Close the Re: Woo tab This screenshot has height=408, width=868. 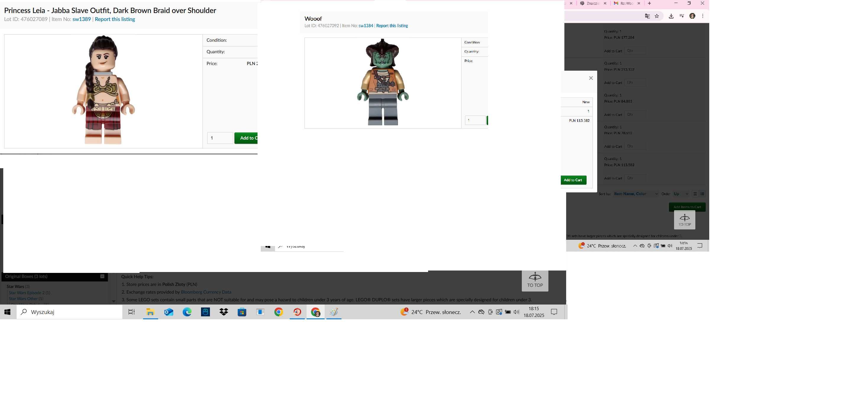coord(639,3)
